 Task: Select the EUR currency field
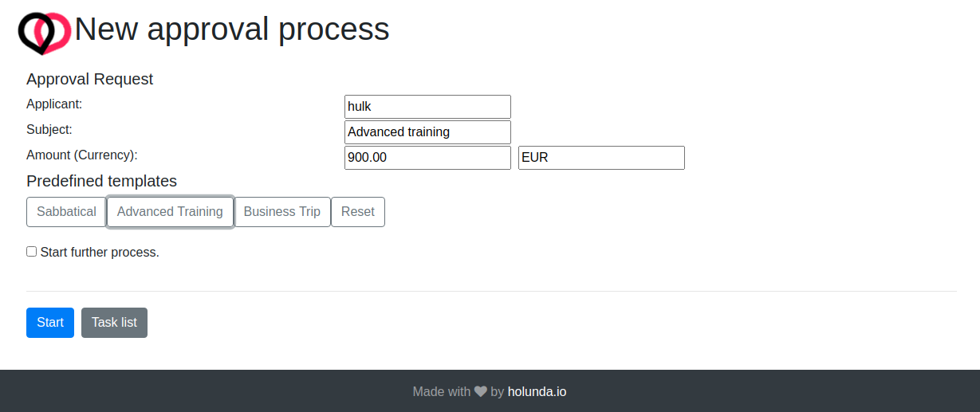(601, 158)
